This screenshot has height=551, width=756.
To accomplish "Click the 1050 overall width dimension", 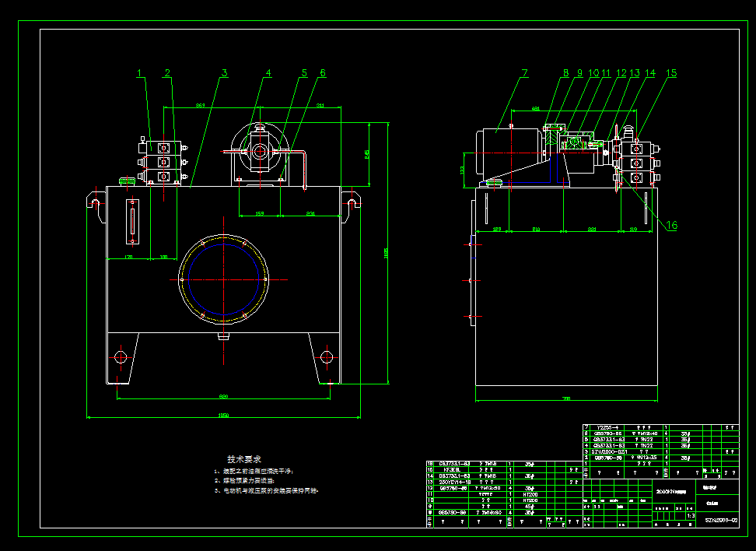I will [223, 415].
